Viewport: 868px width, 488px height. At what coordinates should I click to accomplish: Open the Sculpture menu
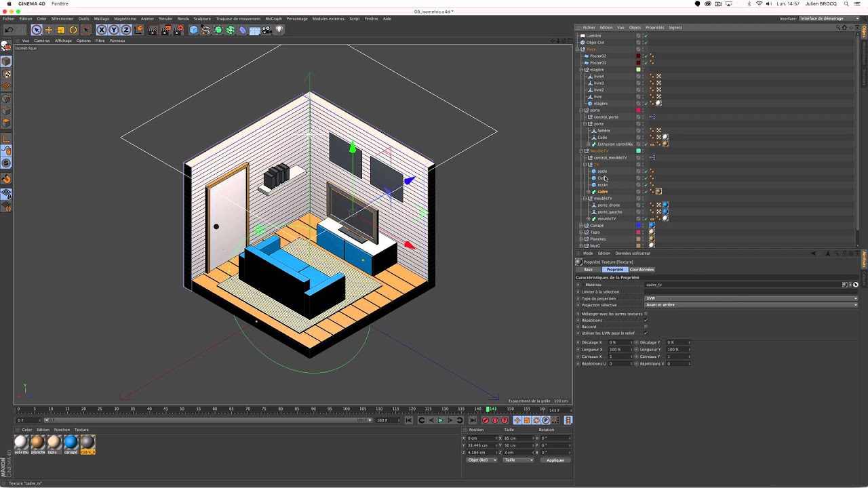pyautogui.click(x=202, y=19)
